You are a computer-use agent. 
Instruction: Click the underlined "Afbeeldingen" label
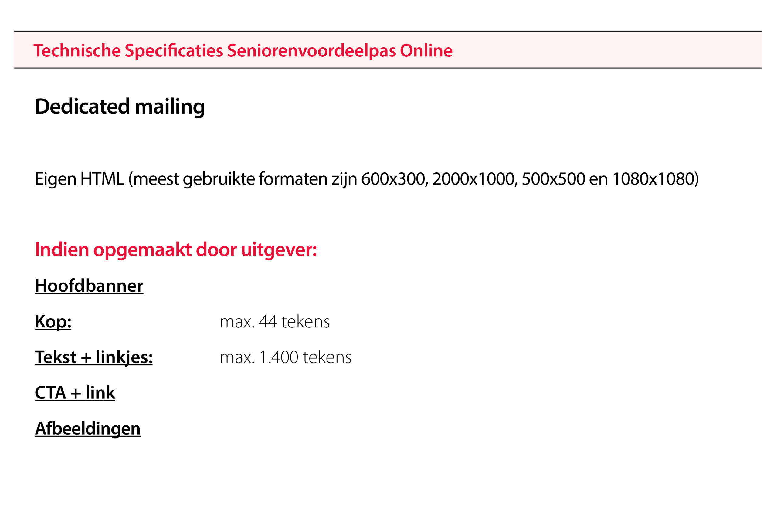coord(88,428)
